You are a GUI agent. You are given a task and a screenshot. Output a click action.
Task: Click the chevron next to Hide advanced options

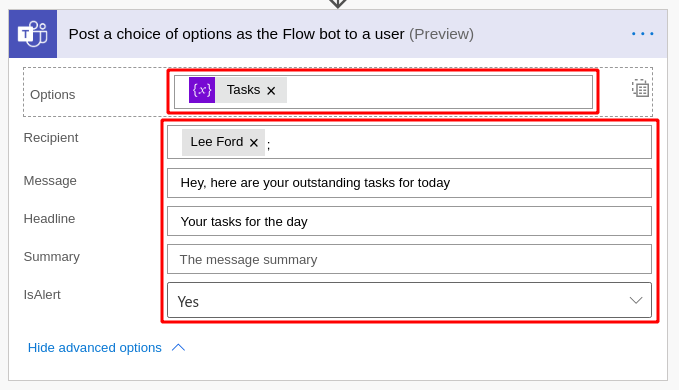click(178, 348)
